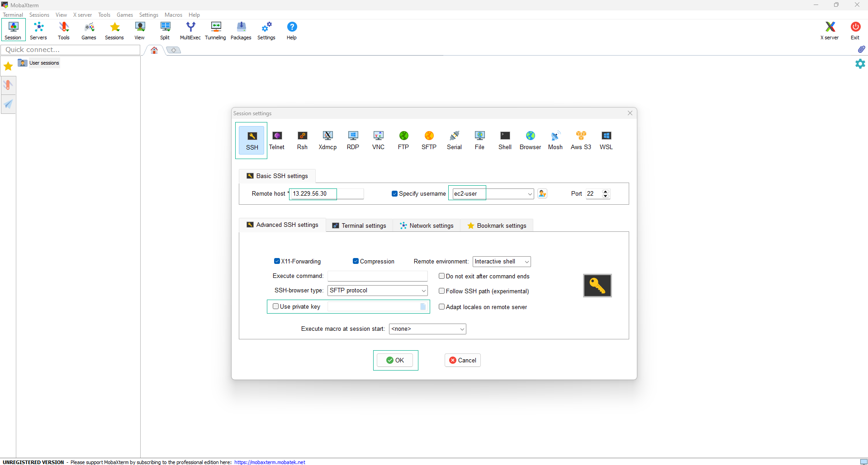The height and width of the screenshot is (465, 868).
Task: Select the VNC session type
Action: (378, 141)
